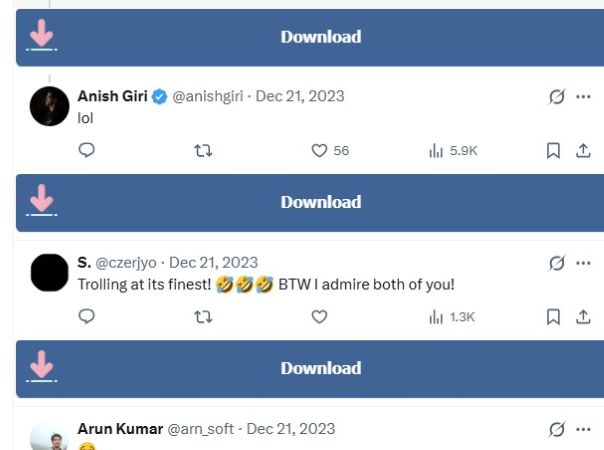Viewport: 604px width, 450px height.
Task: Share Anish Giri's tweet
Action: (x=583, y=150)
